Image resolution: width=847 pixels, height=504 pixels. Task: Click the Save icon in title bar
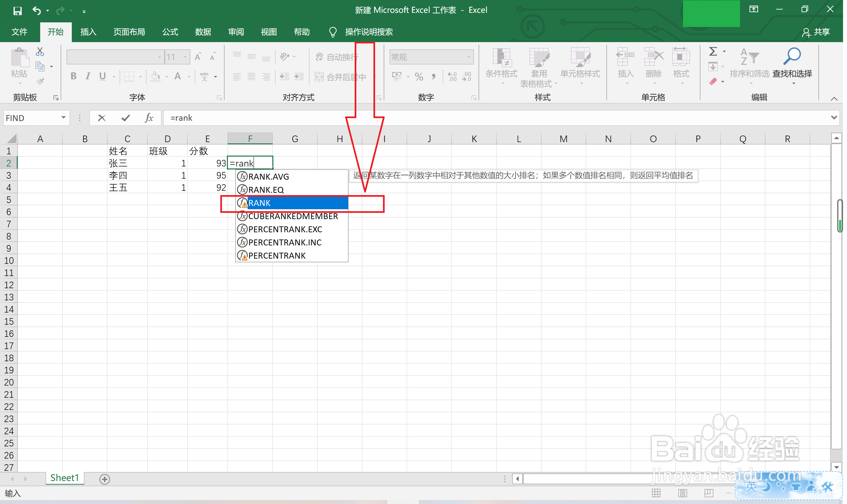17,11
